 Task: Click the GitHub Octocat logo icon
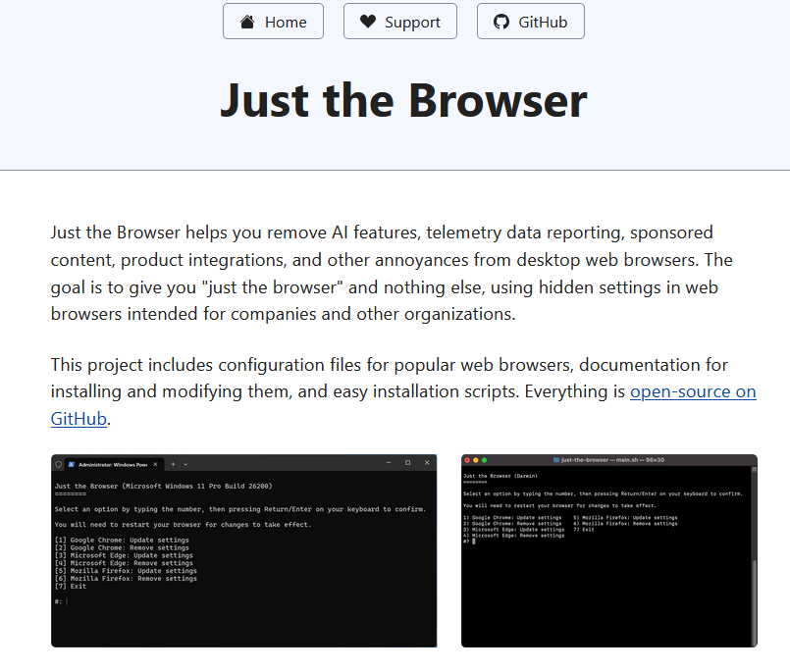pyautogui.click(x=501, y=21)
